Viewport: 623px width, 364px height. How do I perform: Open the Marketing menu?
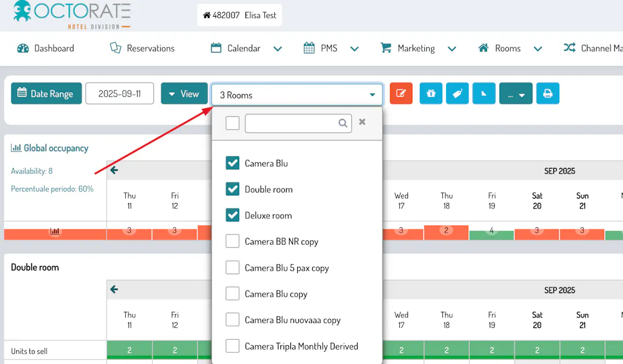[416, 49]
